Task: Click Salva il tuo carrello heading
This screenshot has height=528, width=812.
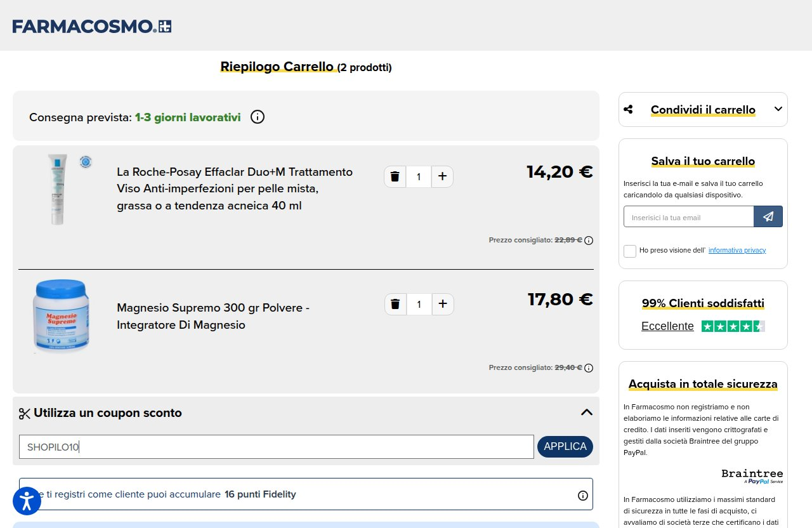Action: (703, 161)
